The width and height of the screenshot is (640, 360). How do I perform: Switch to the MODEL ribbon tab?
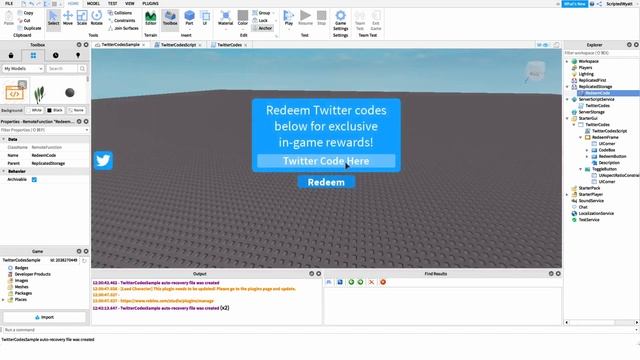[x=93, y=3]
